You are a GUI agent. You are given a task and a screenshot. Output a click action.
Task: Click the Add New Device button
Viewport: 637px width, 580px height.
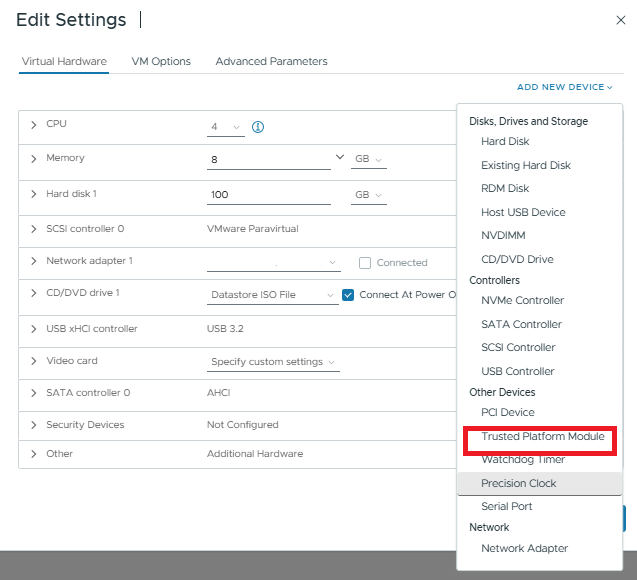564,87
